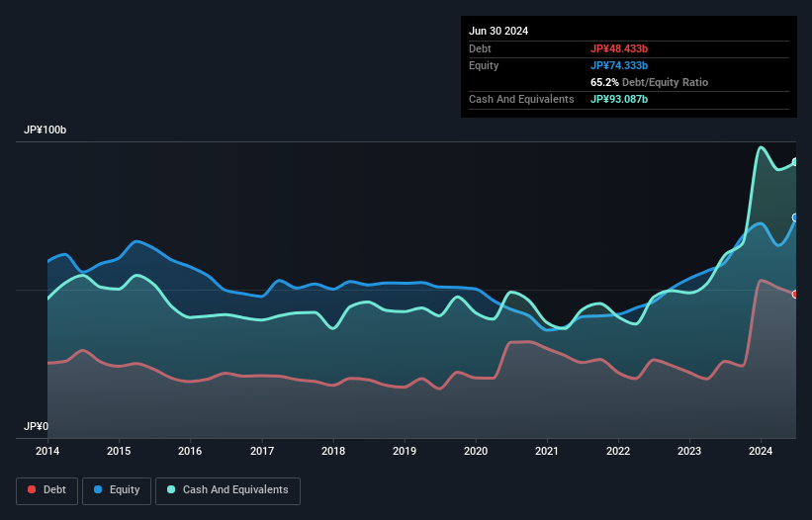Click Equity value JP¥74.333b in tooltip
Image resolution: width=812 pixels, height=520 pixels.
coord(619,65)
